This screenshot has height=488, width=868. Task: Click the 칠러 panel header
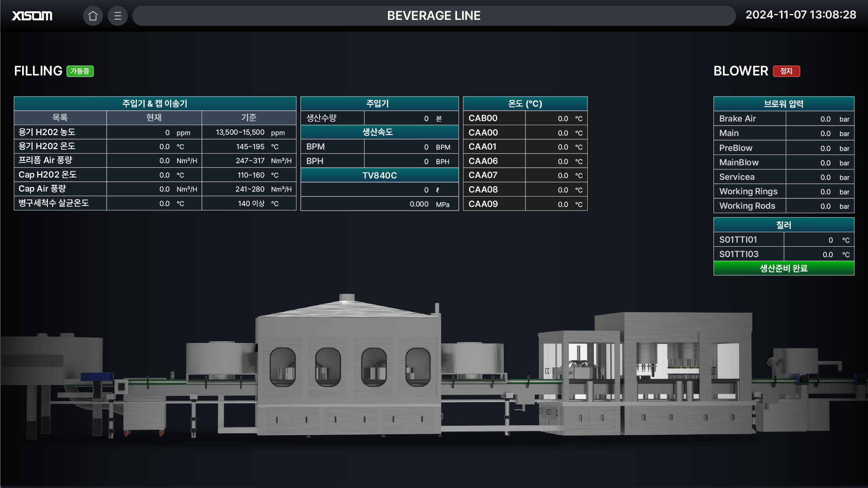coord(784,225)
